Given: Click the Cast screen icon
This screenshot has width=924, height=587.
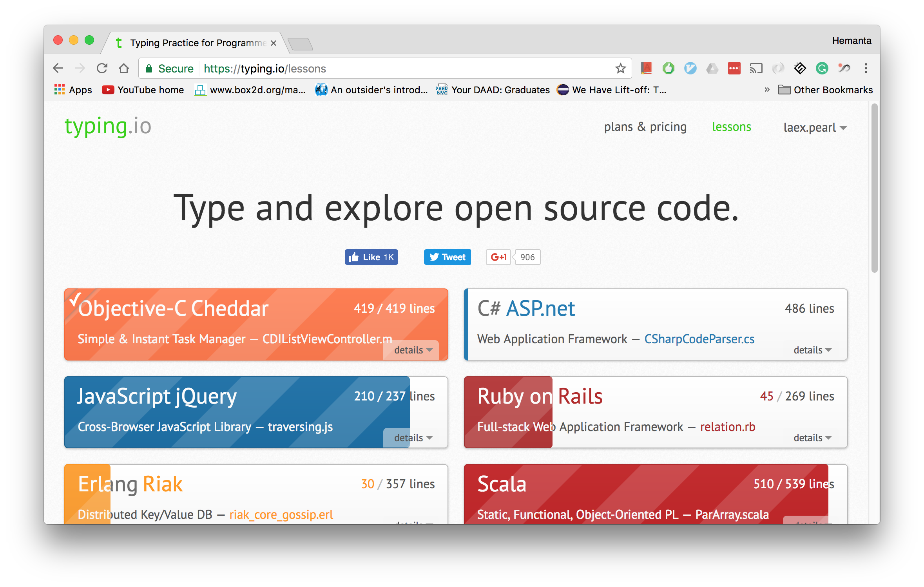Looking at the screenshot, I should click(x=756, y=69).
